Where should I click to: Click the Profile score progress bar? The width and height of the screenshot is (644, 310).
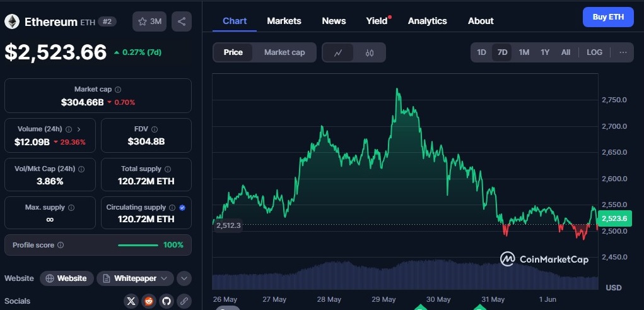click(138, 246)
